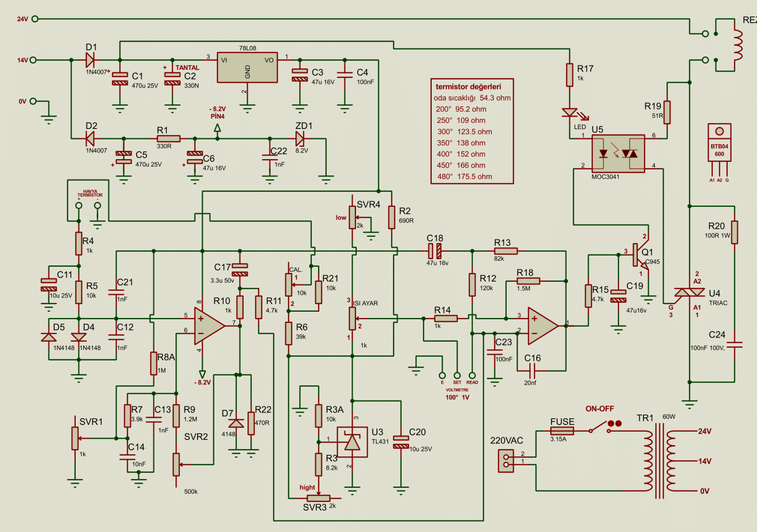757x532 pixels.
Task: Select diode D1 1N4007
Action: [x=90, y=60]
